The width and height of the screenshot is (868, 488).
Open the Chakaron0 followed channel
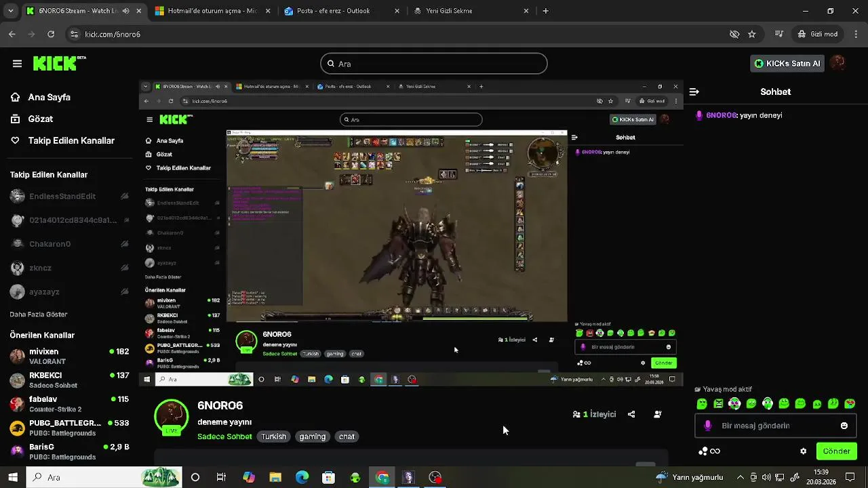70,244
